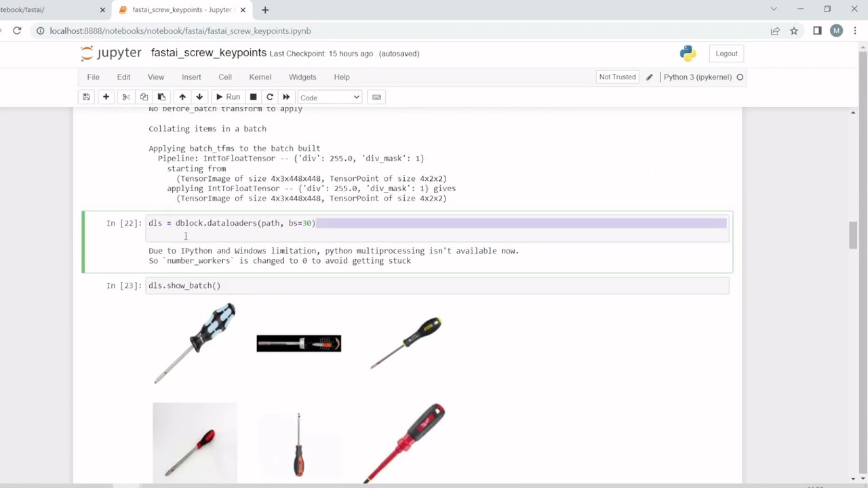The width and height of the screenshot is (868, 488).
Task: Click the vertical orange-handled screwdriver image
Action: click(298, 445)
